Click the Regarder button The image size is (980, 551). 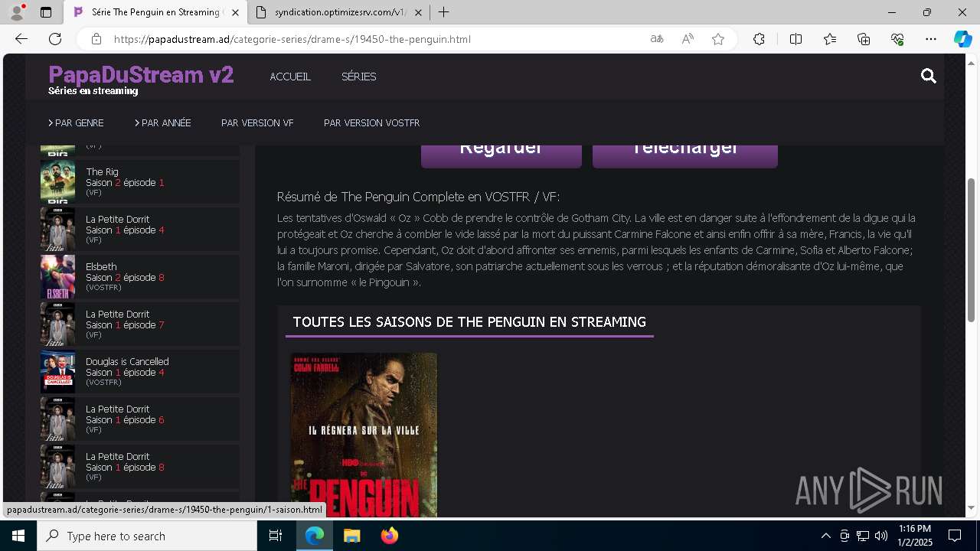click(x=501, y=155)
